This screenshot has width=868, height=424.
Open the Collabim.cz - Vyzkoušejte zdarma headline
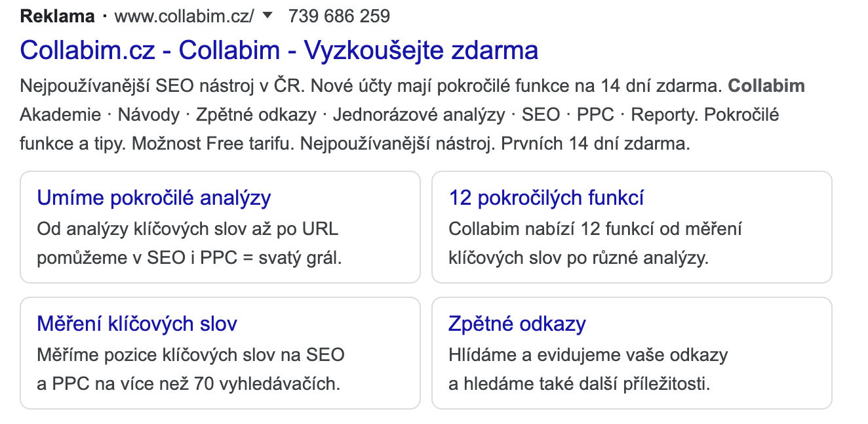click(279, 51)
